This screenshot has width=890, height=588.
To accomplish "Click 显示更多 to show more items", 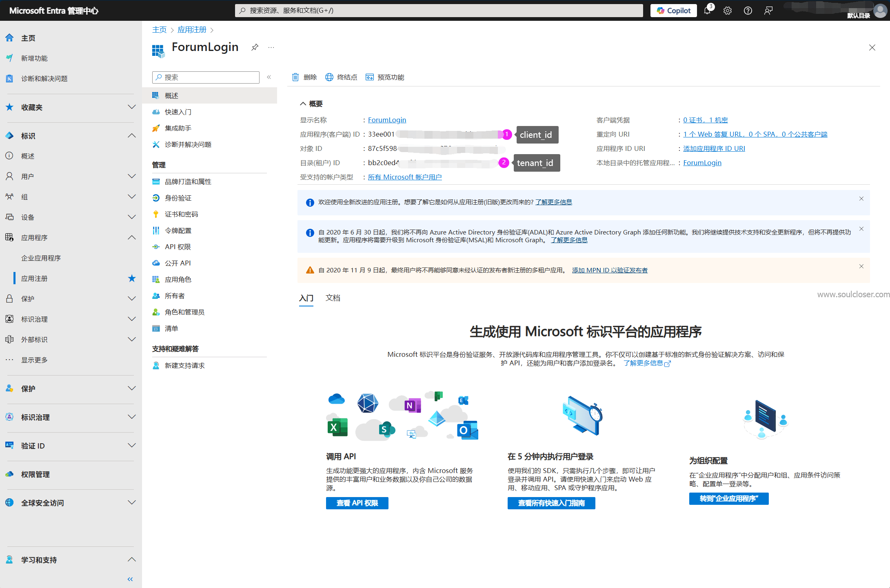I will click(34, 360).
